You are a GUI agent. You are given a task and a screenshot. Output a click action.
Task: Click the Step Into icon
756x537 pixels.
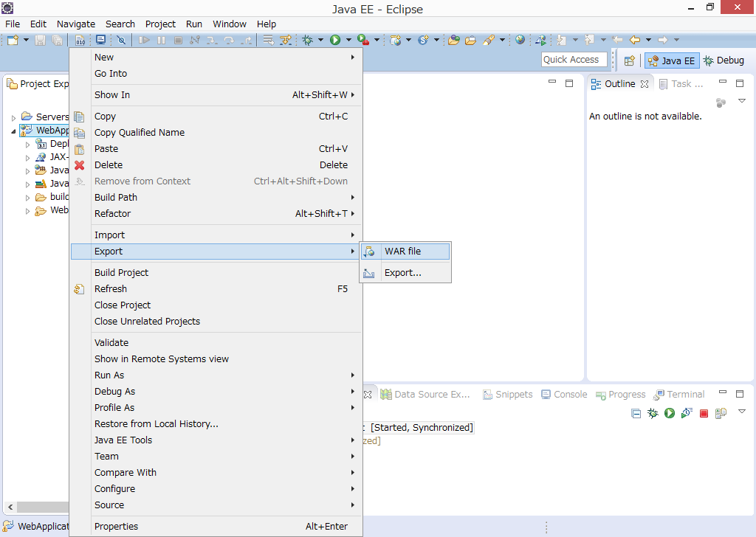pyautogui.click(x=212, y=40)
